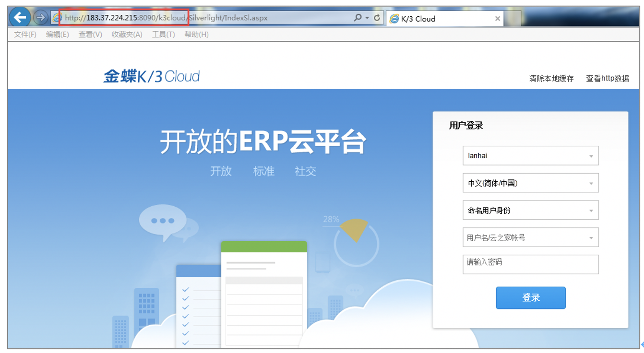644x353 pixels.
Task: Open the 文件(F) menu
Action: click(25, 35)
